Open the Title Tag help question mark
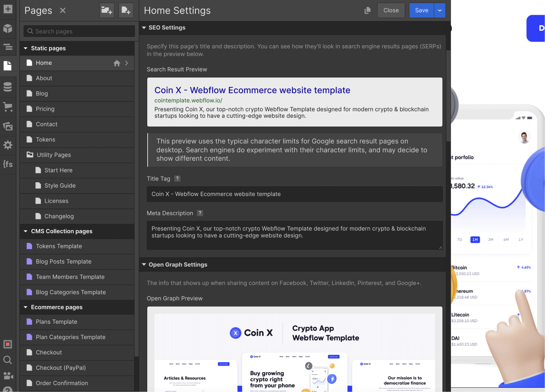Image resolution: width=545 pixels, height=392 pixels. click(177, 179)
